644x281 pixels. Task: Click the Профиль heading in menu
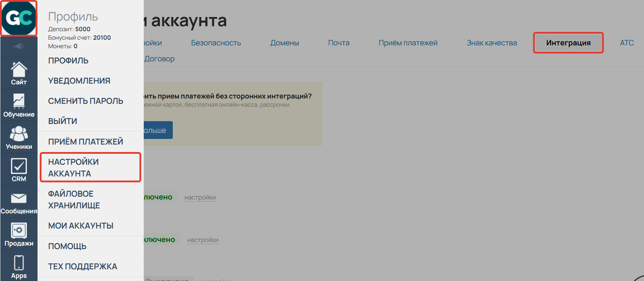click(x=73, y=17)
